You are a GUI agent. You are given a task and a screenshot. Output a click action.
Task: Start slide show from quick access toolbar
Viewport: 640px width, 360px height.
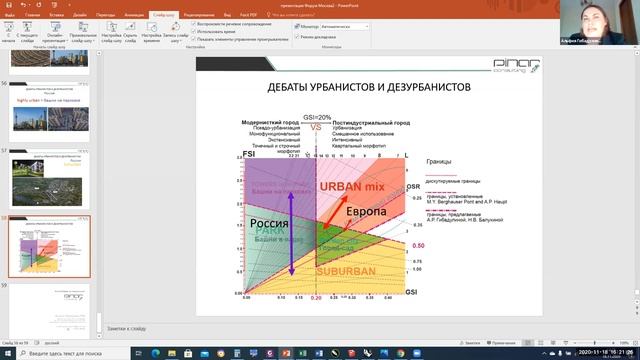tap(54, 5)
